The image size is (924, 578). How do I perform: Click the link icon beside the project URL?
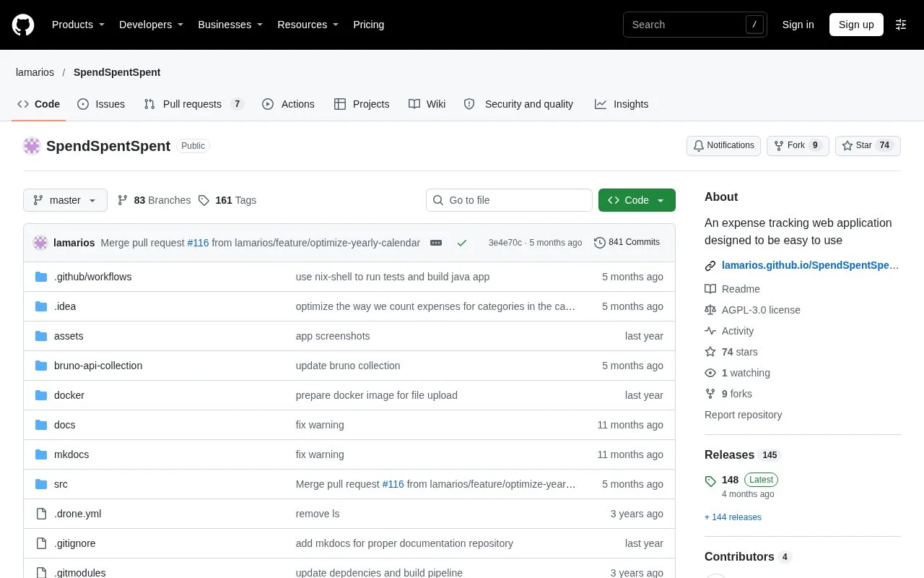tap(710, 266)
